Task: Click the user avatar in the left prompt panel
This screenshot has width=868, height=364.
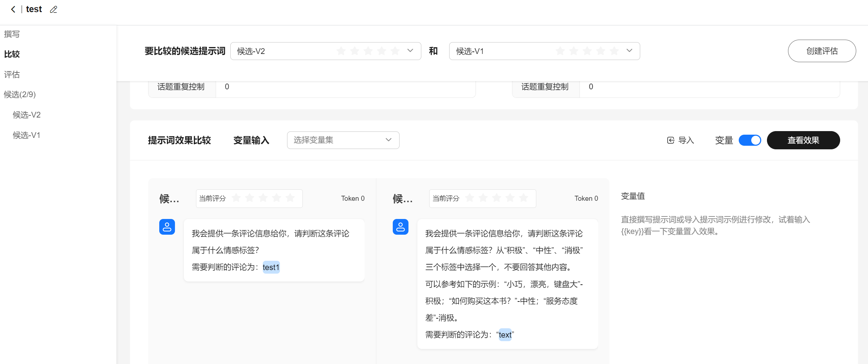Action: tap(167, 227)
